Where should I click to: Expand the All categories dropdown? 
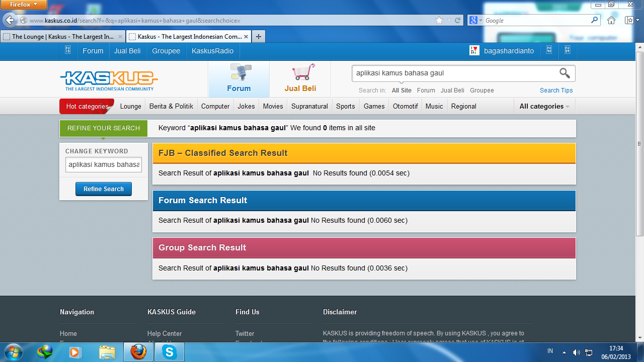coord(544,106)
